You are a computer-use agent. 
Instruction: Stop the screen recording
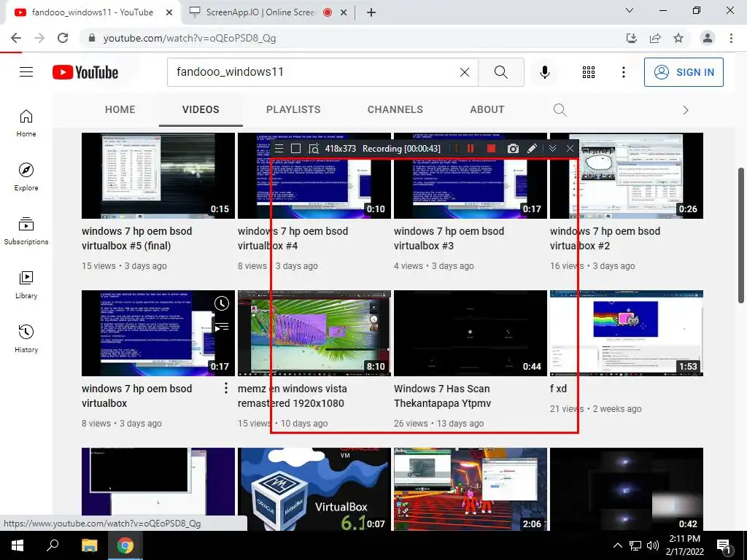click(x=491, y=149)
